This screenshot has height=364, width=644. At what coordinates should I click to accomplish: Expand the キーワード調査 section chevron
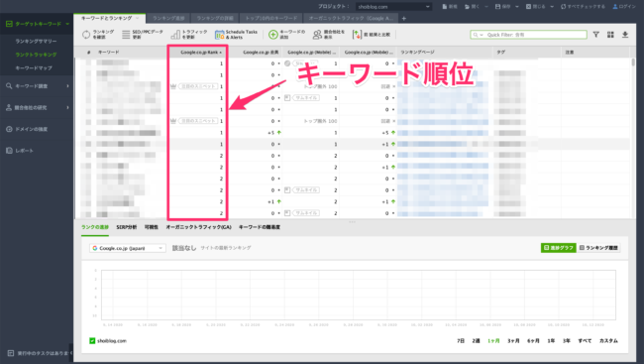[x=67, y=86]
